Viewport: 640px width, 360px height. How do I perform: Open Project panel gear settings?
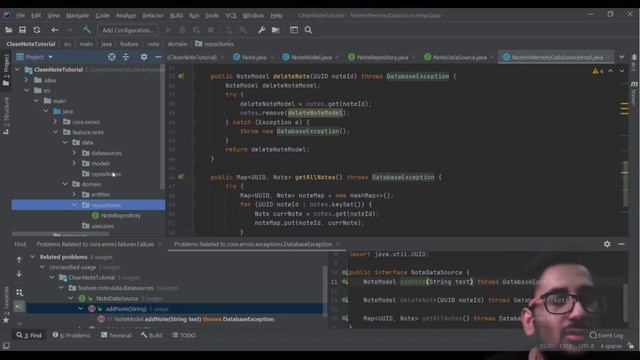pos(144,57)
